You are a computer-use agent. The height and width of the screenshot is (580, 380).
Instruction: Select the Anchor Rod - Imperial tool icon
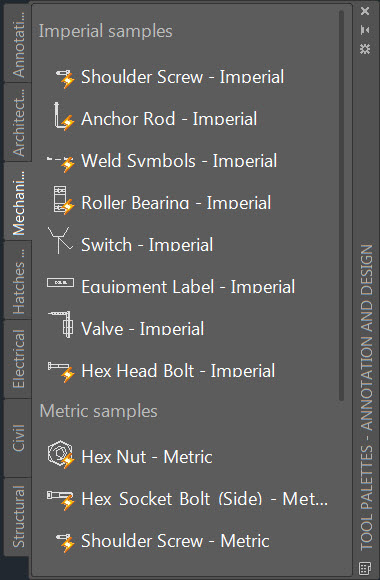pyautogui.click(x=63, y=117)
